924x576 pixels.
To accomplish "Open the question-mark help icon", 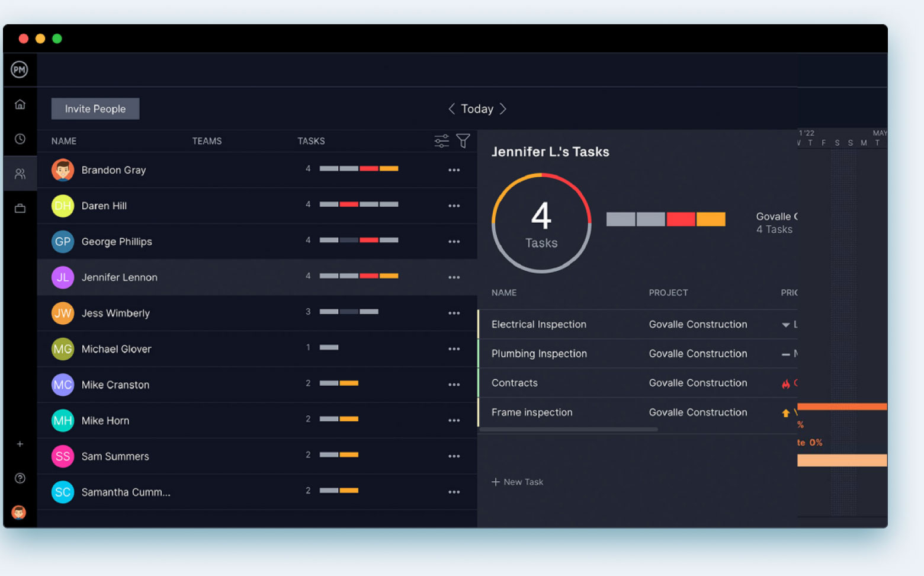I will click(20, 478).
